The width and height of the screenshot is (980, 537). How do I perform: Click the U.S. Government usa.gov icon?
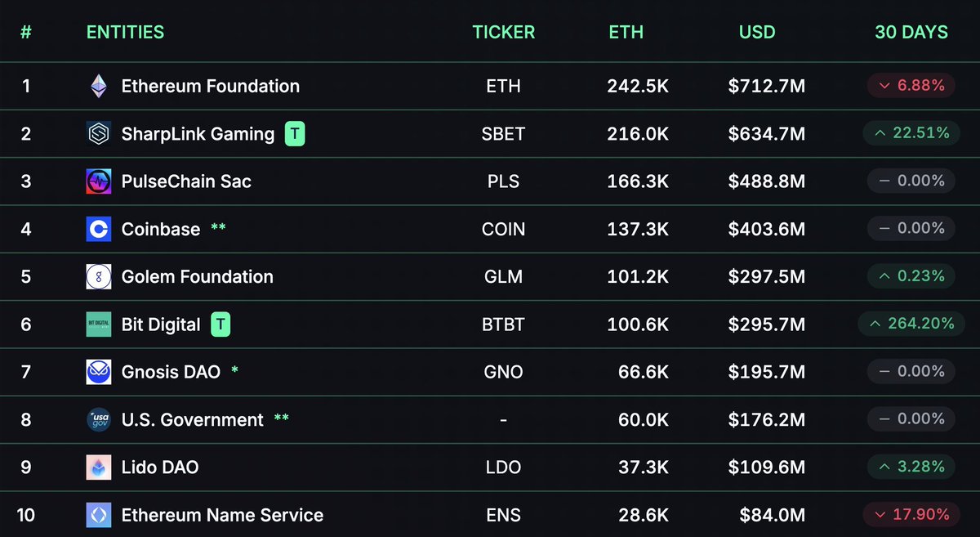point(99,420)
